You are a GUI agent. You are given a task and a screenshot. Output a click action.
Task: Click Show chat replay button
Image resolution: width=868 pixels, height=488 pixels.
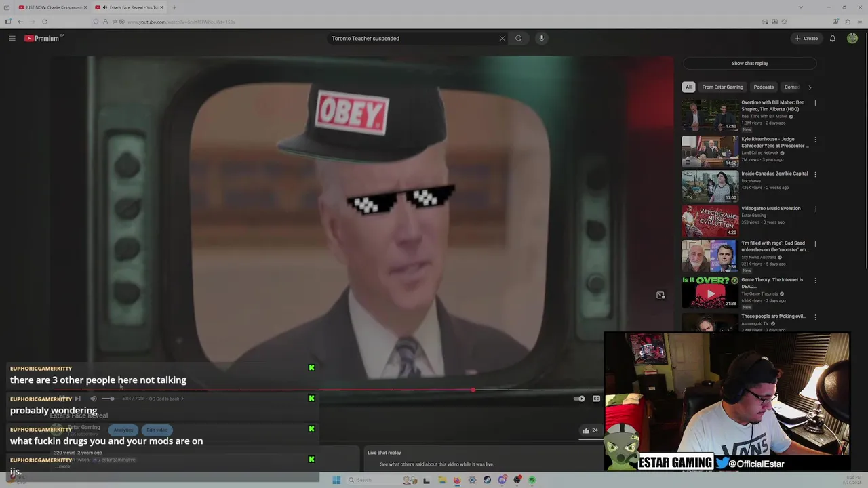coord(749,64)
